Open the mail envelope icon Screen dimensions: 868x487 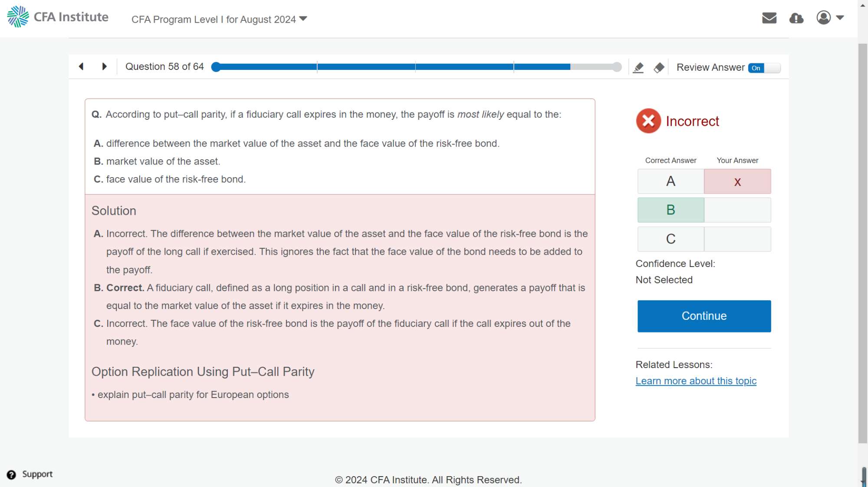pos(769,18)
